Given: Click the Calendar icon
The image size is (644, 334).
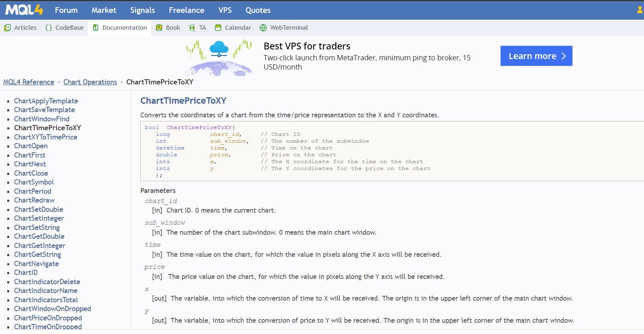Looking at the screenshot, I should click(218, 28).
